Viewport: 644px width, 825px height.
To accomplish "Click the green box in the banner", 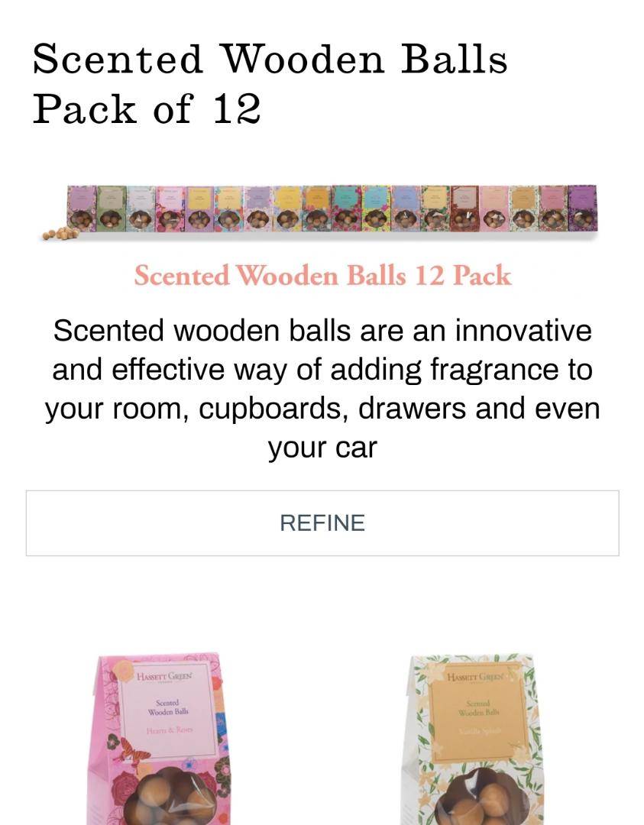I will [112, 209].
